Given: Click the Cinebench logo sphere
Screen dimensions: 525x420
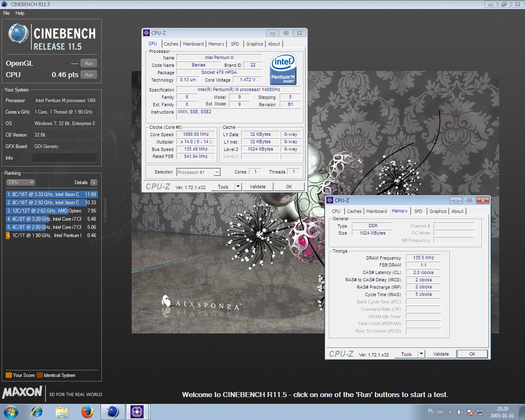Looking at the screenshot, I should pyautogui.click(x=18, y=34).
